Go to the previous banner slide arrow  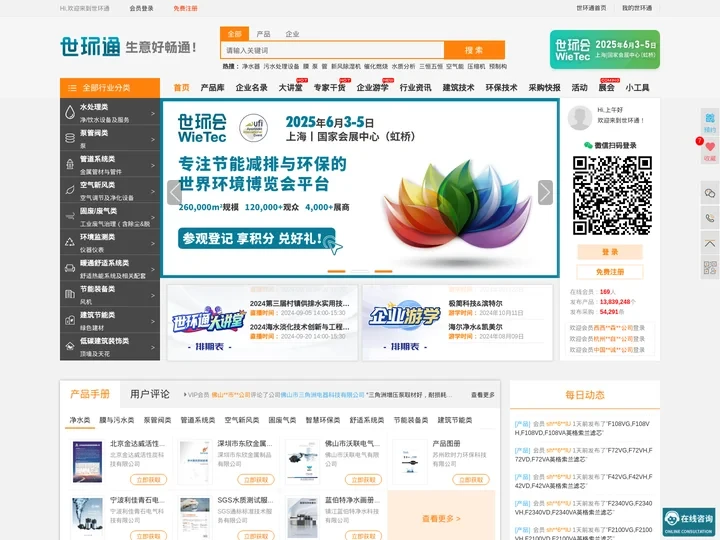(174, 192)
